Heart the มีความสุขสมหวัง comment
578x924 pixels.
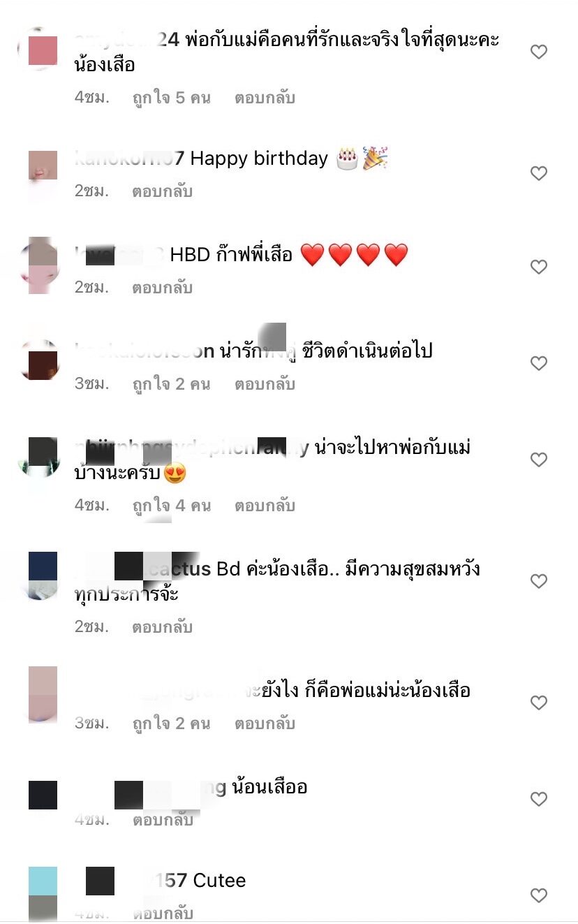pyautogui.click(x=538, y=581)
